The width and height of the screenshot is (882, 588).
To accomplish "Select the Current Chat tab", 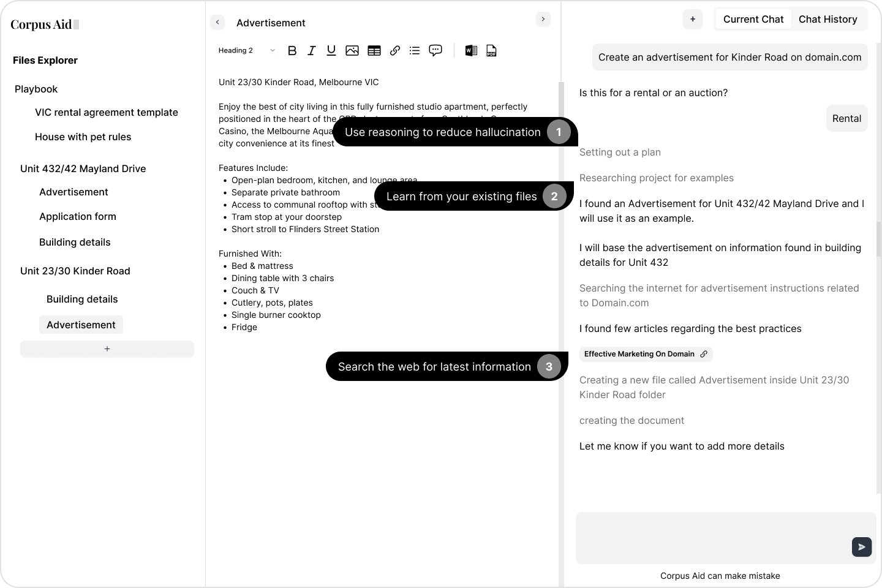I will pyautogui.click(x=753, y=19).
